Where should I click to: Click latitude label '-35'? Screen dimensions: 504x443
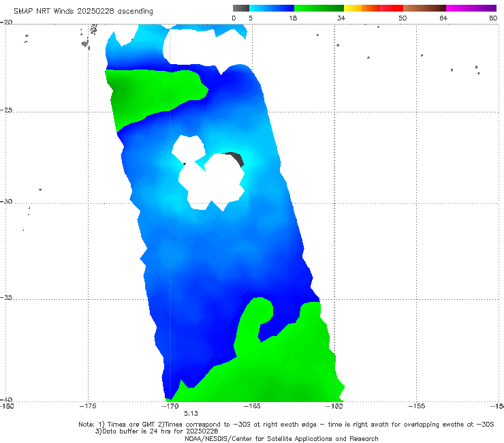pos(6,297)
